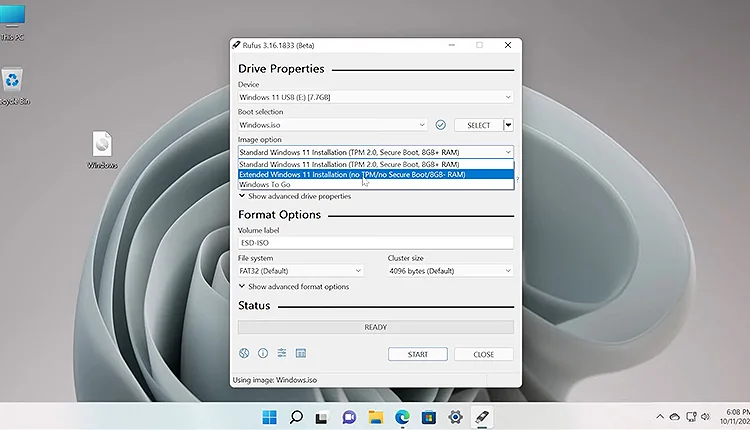Open the Device dropdown
The height and width of the screenshot is (430, 750).
click(x=375, y=97)
